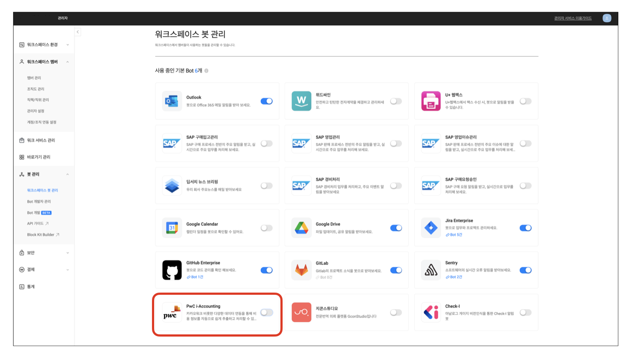Click the 지콘스튜디오 logo
This screenshot has width=634, height=364.
pyautogui.click(x=301, y=312)
